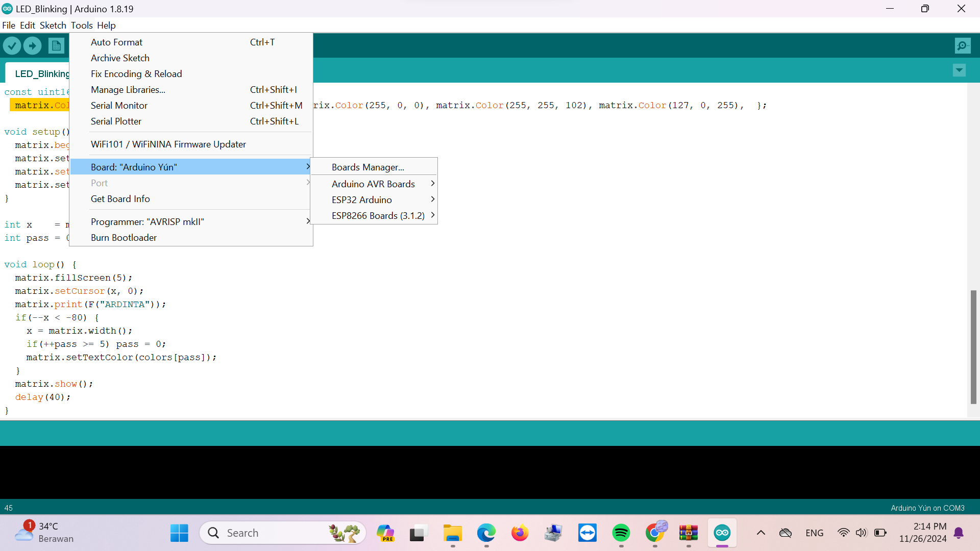Toggle WiFi101 Firmware Updater option
This screenshot has width=980, height=551.
(168, 144)
